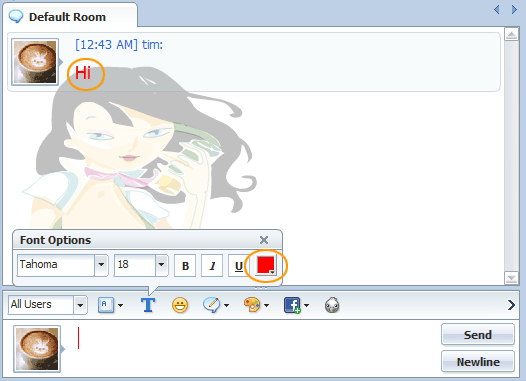
Task: Click the Send button
Action: (x=478, y=334)
